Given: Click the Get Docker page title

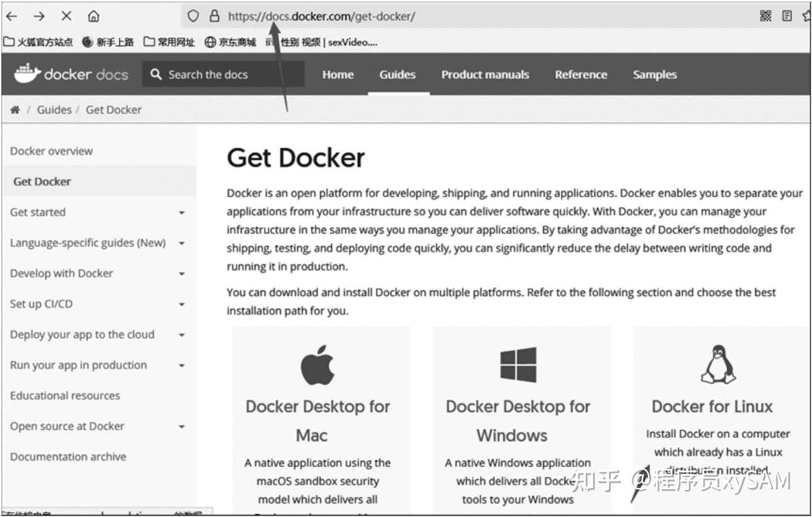Looking at the screenshot, I should tap(296, 158).
